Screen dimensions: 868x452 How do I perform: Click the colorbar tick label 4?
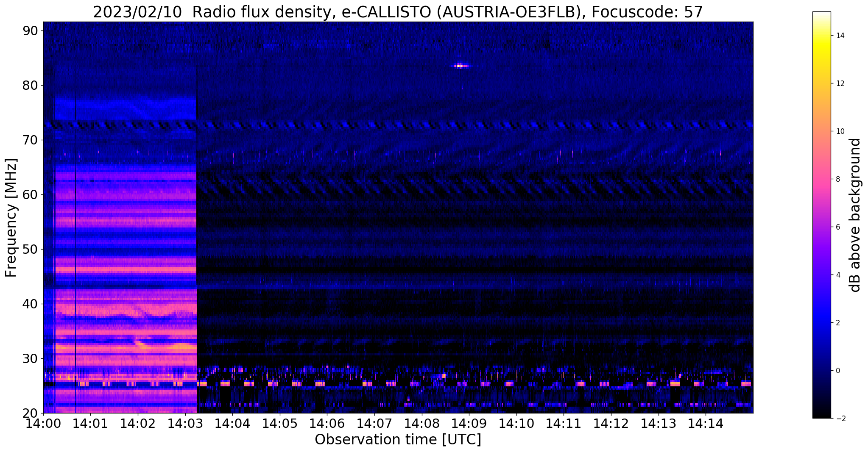coord(837,275)
